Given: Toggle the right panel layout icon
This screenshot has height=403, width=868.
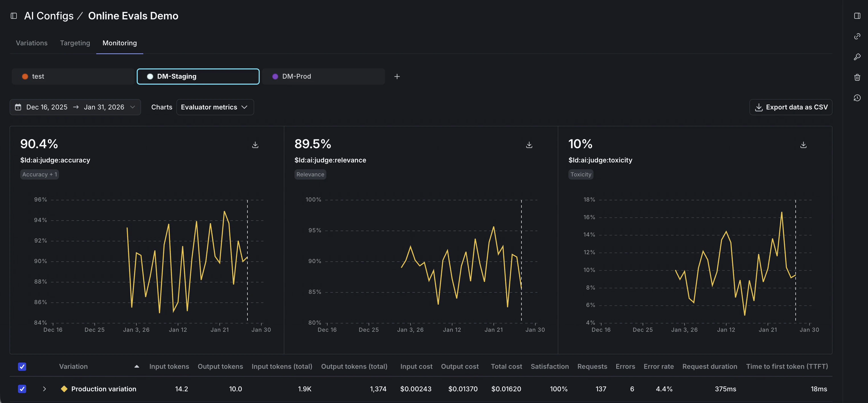Looking at the screenshot, I should point(857,15).
